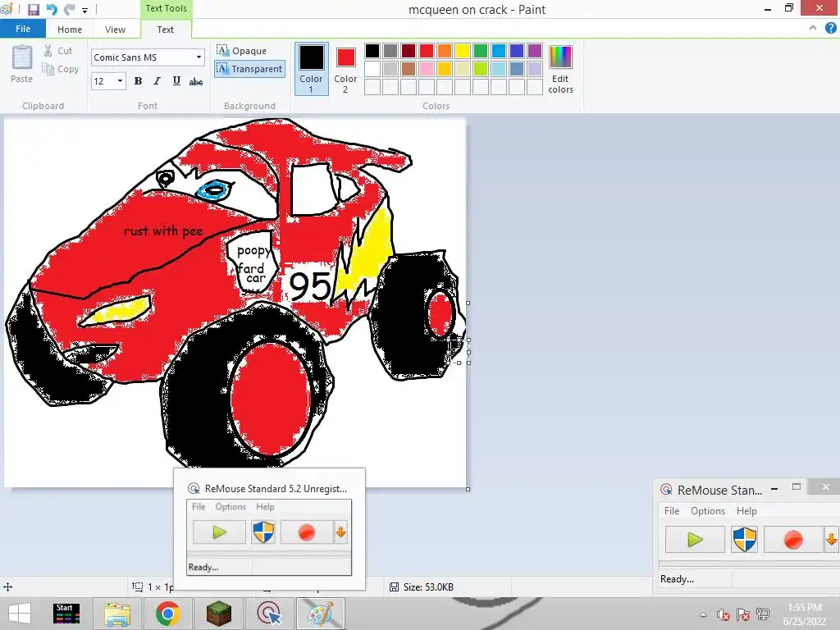Switch to the Home tab

(70, 30)
